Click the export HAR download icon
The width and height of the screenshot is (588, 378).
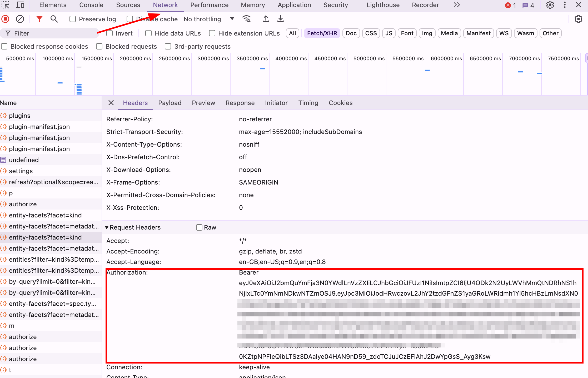pos(281,19)
